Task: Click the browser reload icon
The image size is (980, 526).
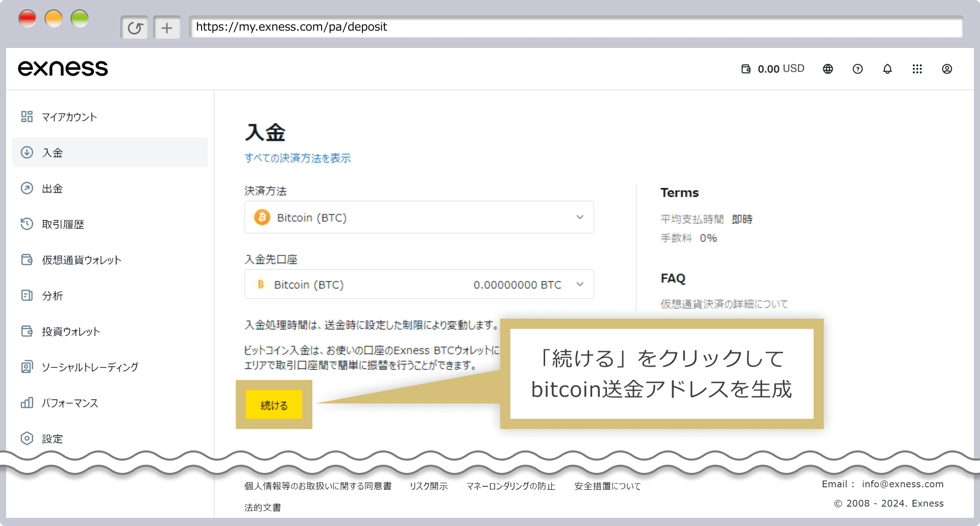Action: (135, 28)
